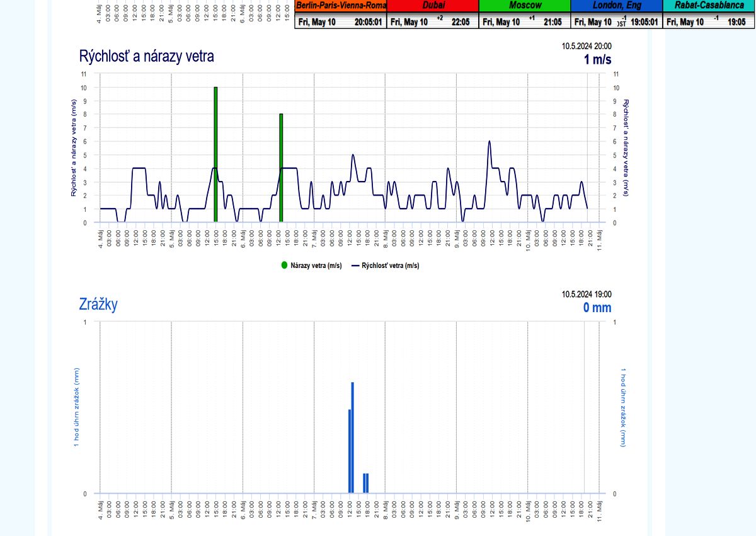Click the green Nárazy vetra legend circle

point(284,265)
